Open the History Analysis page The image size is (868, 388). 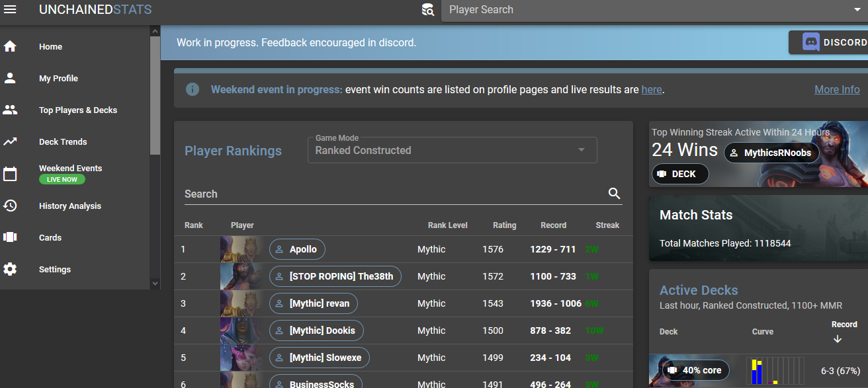pos(75,206)
